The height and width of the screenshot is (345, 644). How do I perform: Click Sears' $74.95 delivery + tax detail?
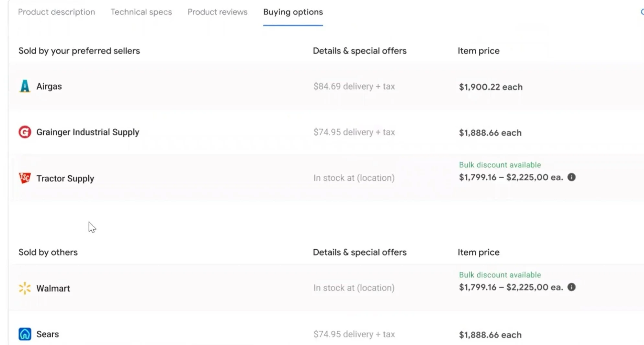click(x=354, y=334)
